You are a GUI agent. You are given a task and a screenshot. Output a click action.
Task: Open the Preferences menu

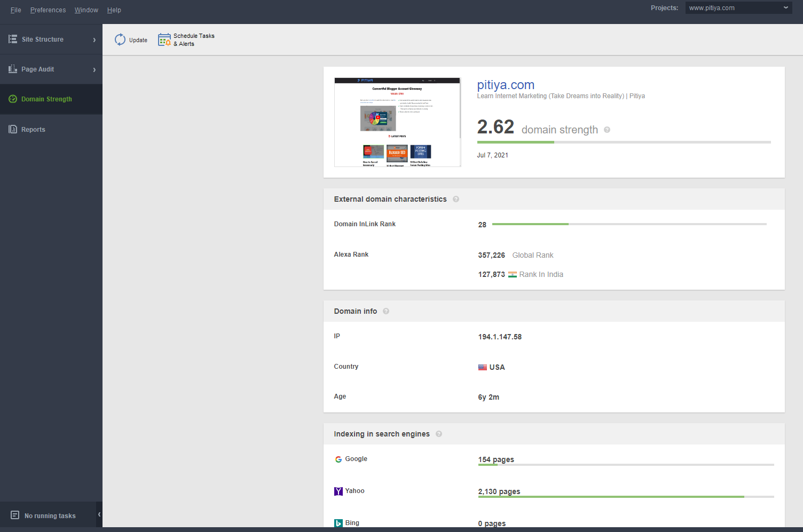[x=48, y=10]
